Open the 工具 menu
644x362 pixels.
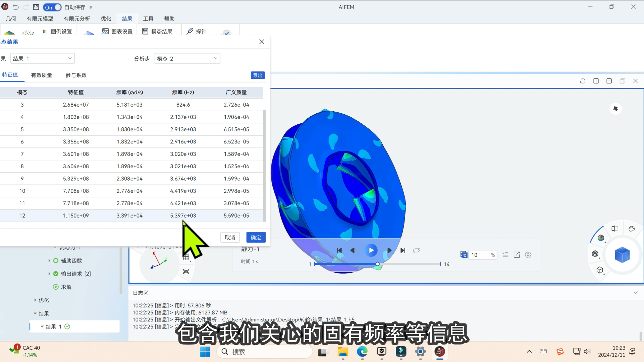tap(148, 19)
